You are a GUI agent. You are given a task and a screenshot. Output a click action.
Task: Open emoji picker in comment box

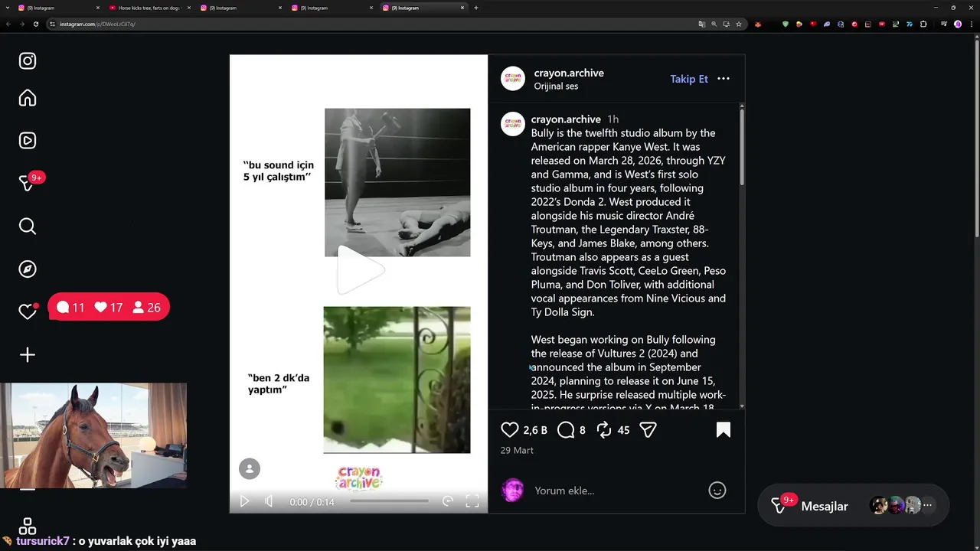tap(717, 491)
